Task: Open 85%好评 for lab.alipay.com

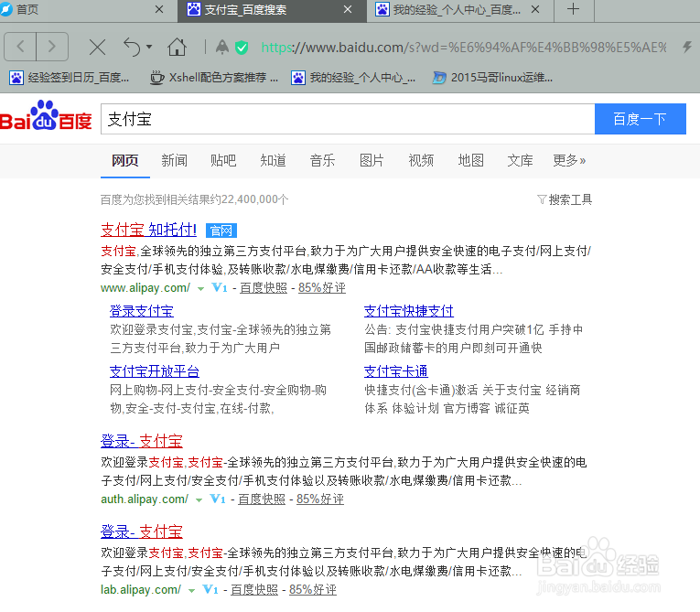Action: [313, 590]
